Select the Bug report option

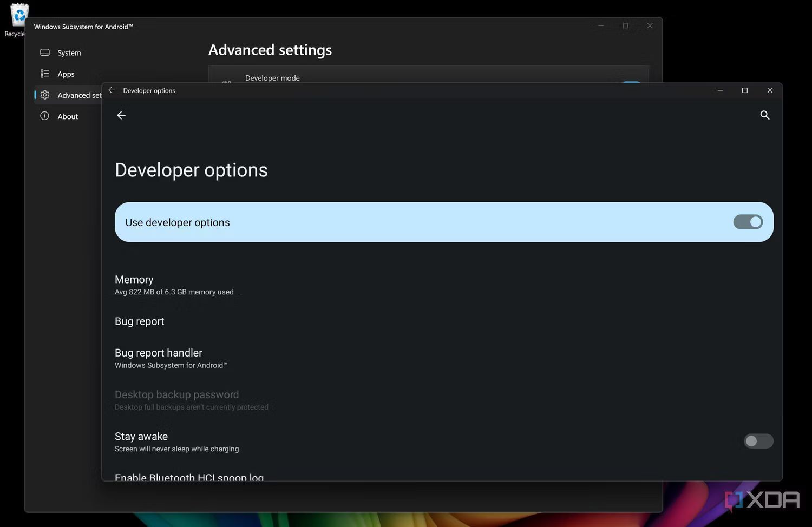pos(140,321)
